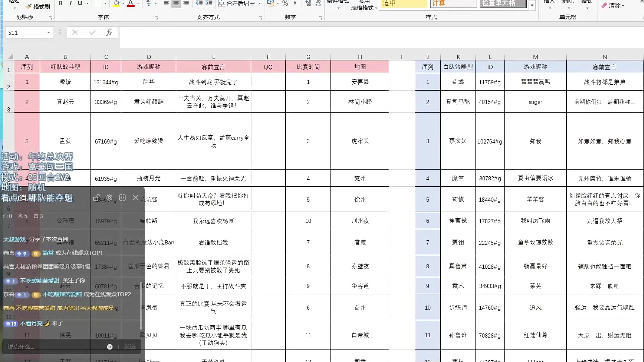Click the red font color icon
This screenshot has width=644, height=362.
pos(131,3)
